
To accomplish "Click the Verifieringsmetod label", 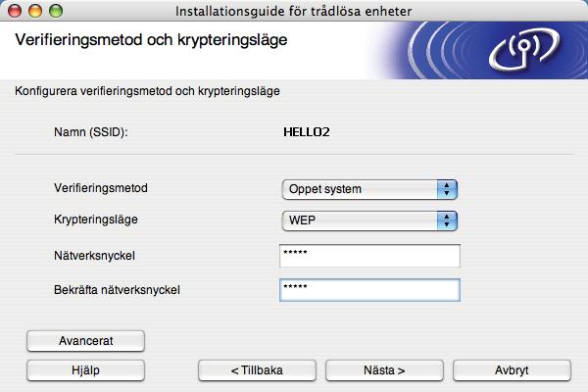I will click(101, 188).
